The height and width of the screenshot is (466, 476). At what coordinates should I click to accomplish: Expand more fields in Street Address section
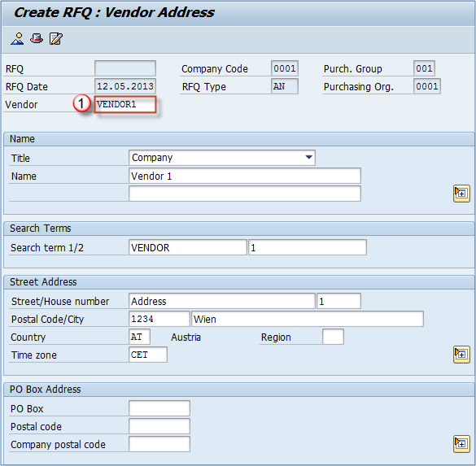(461, 355)
